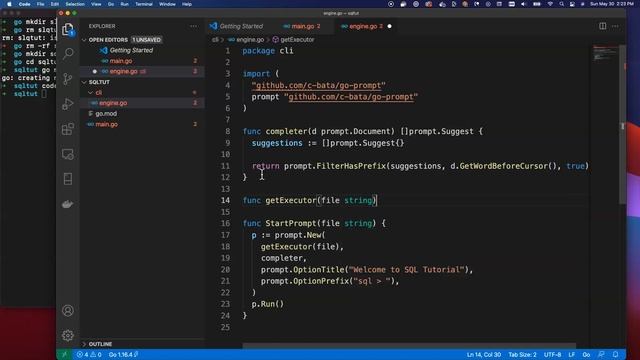Select Go language mode in status bar
Viewport: 640px width, 360px height.
[586, 355]
